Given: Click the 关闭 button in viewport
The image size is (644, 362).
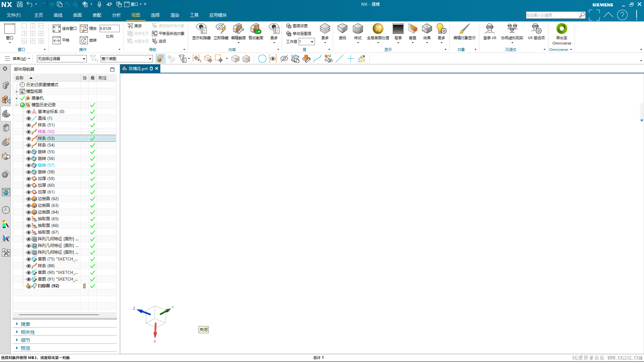Looking at the screenshot, I should 204,329.
